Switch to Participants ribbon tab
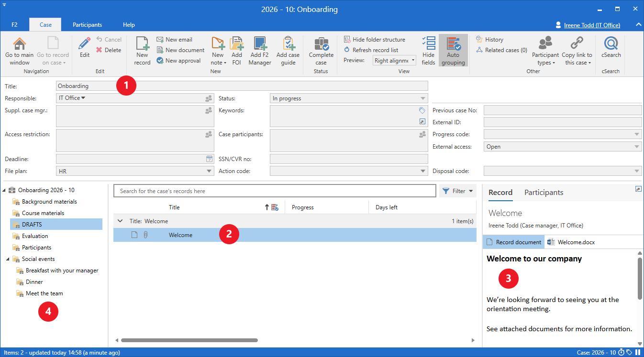 click(87, 25)
